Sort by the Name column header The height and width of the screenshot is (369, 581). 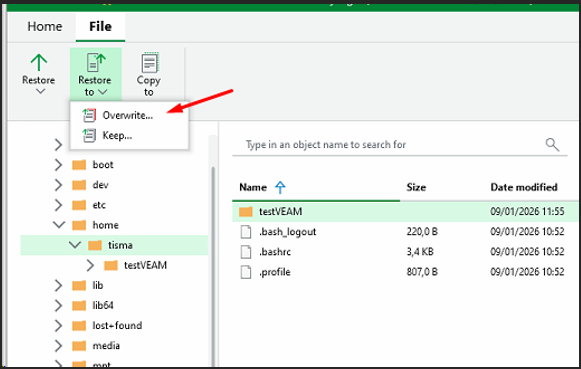tap(253, 187)
